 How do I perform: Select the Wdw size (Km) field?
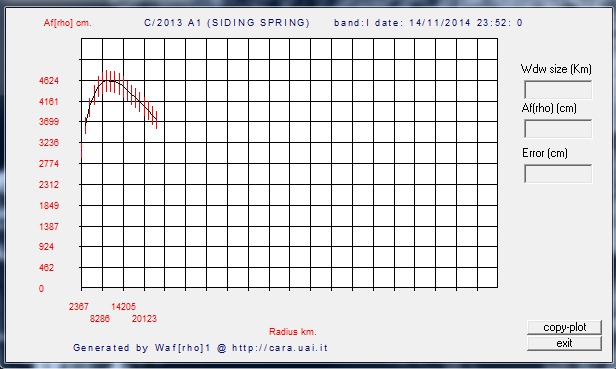click(558, 90)
